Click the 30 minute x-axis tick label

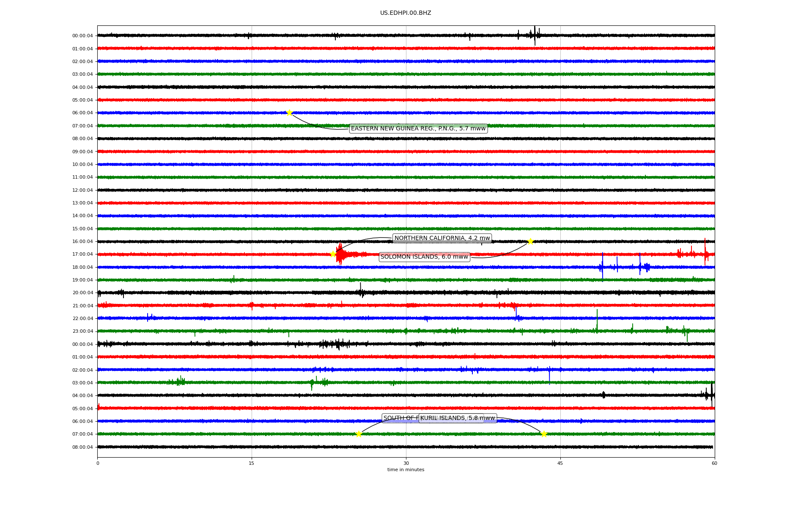point(406,463)
